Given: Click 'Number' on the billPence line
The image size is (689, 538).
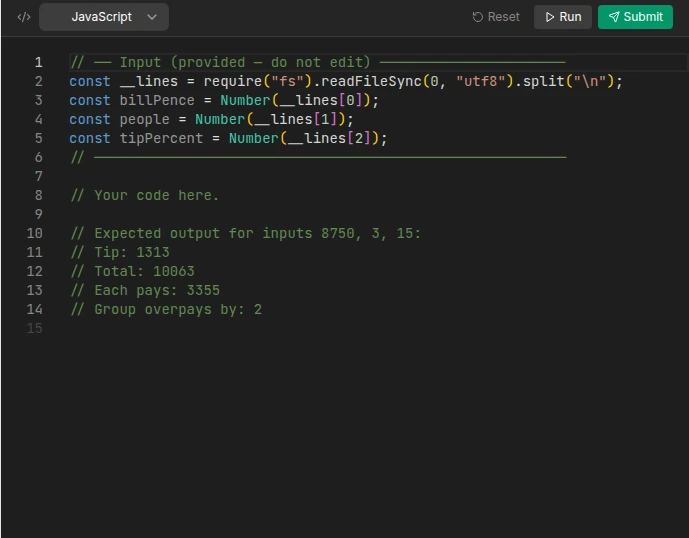Looking at the screenshot, I should point(245,100).
